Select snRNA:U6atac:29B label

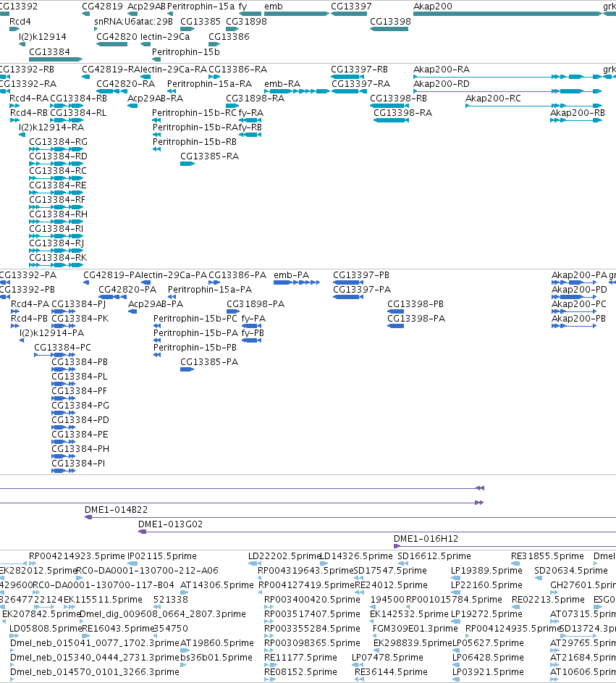[133, 21]
